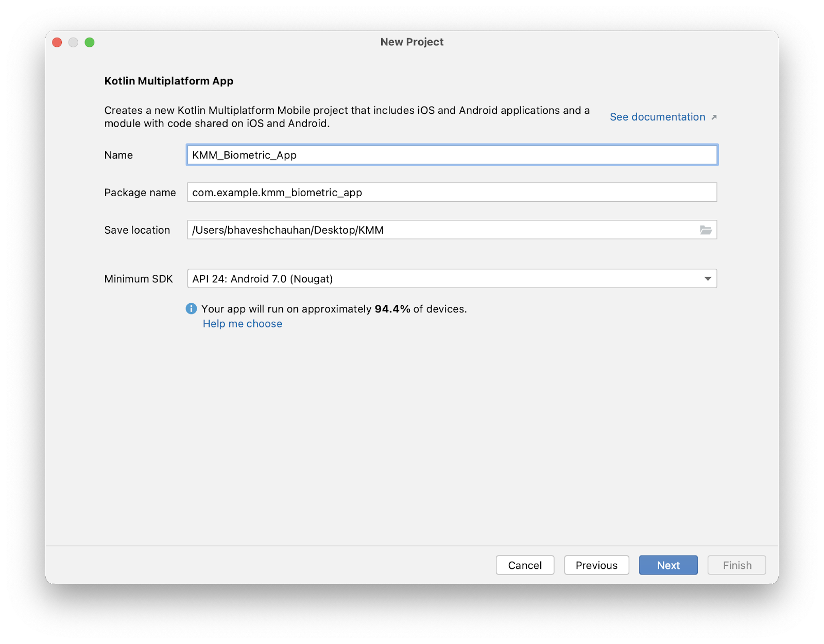Viewport: 824px width, 644px height.
Task: Cancel the project creation wizard
Action: click(x=525, y=565)
